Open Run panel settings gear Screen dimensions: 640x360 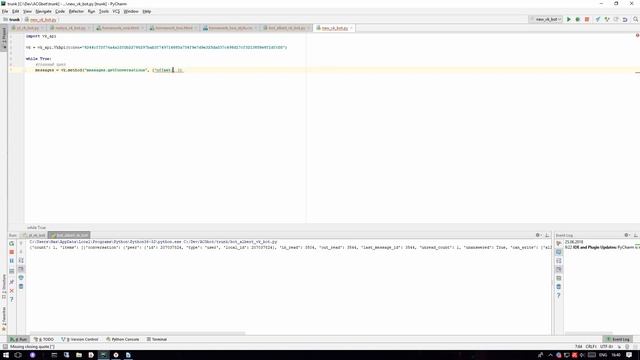538,235
